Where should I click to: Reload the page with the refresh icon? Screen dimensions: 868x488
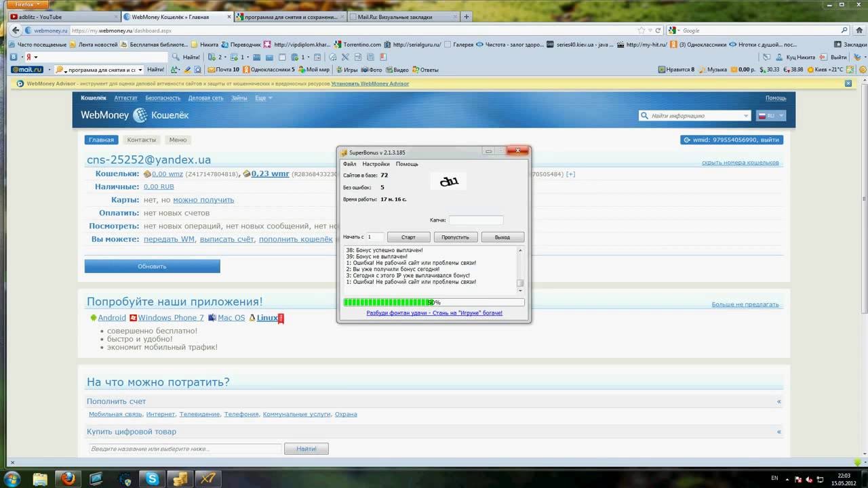click(658, 30)
